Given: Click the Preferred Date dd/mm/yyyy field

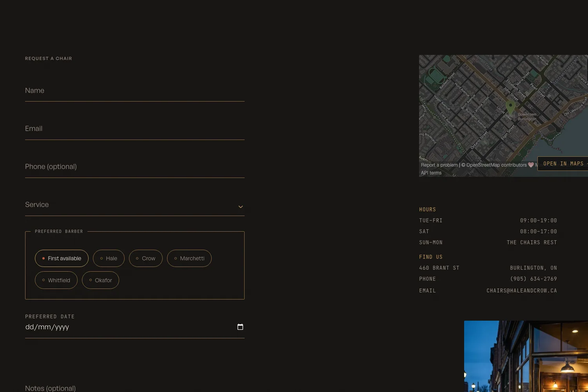Looking at the screenshot, I should 135,327.
